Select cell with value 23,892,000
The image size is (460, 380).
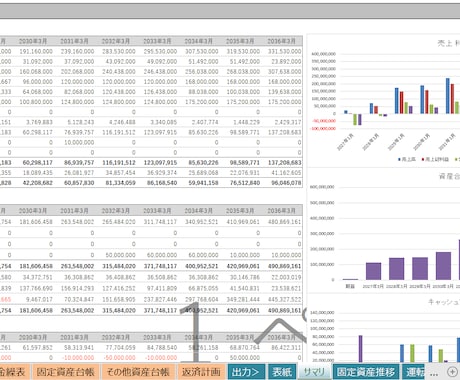click(x=286, y=62)
